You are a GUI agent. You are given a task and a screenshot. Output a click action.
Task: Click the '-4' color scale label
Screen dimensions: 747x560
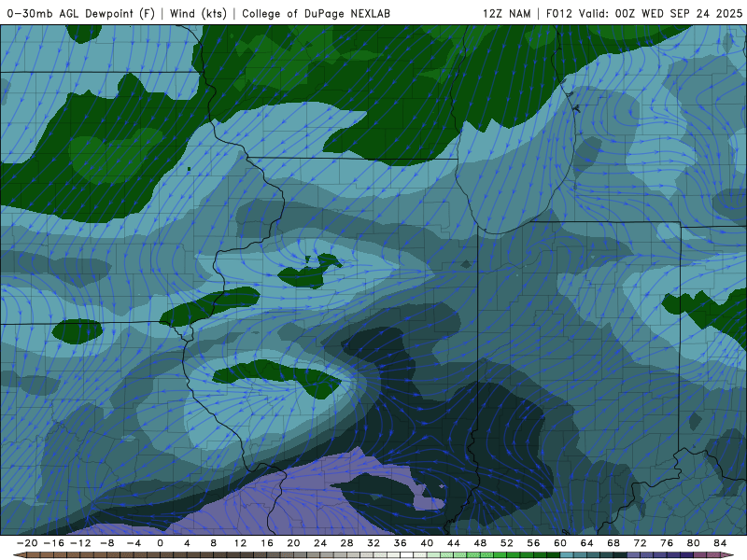(134, 543)
